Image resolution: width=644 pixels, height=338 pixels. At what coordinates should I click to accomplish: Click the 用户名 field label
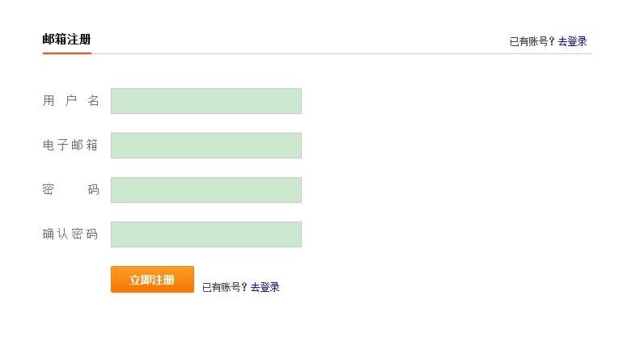tap(70, 101)
